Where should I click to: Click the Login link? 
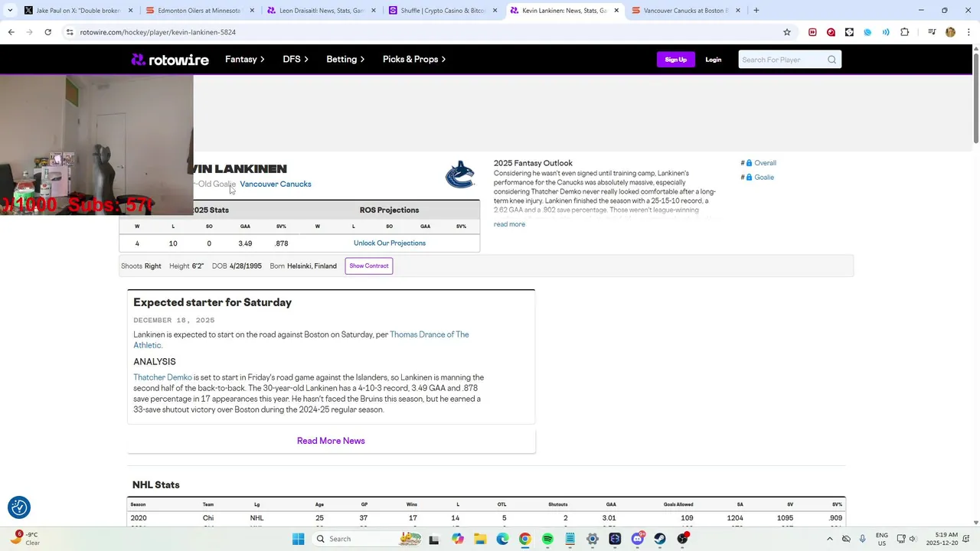(x=714, y=60)
